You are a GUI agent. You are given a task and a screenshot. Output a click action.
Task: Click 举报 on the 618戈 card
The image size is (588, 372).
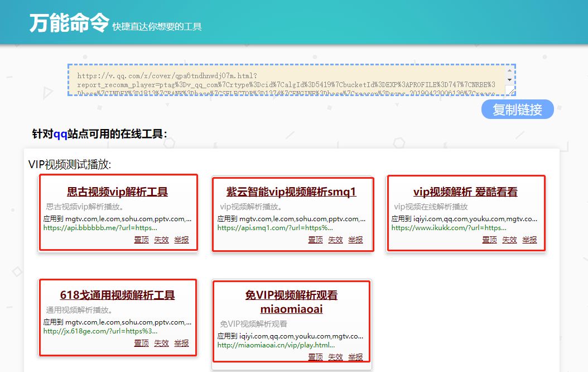(181, 343)
